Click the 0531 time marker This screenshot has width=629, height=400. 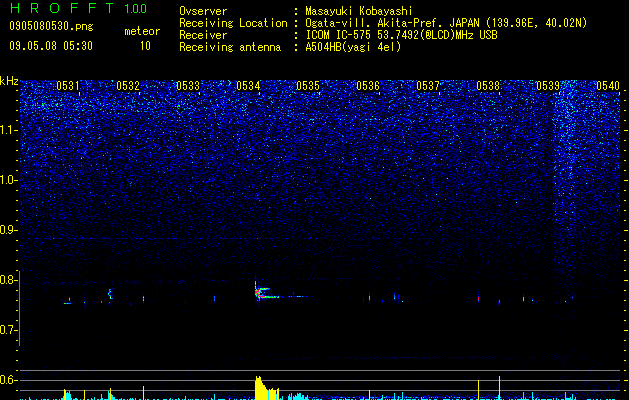[68, 85]
